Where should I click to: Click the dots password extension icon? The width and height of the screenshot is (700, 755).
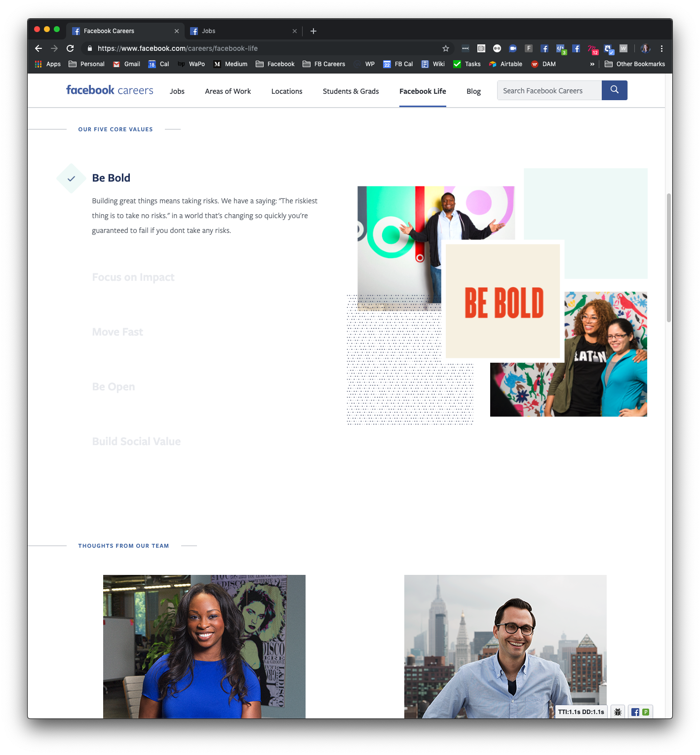[465, 48]
